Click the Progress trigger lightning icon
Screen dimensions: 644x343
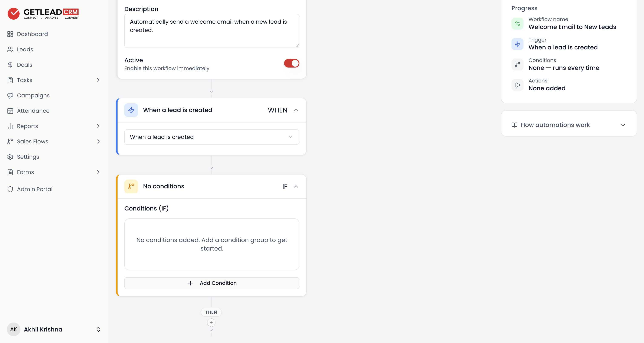(x=517, y=44)
